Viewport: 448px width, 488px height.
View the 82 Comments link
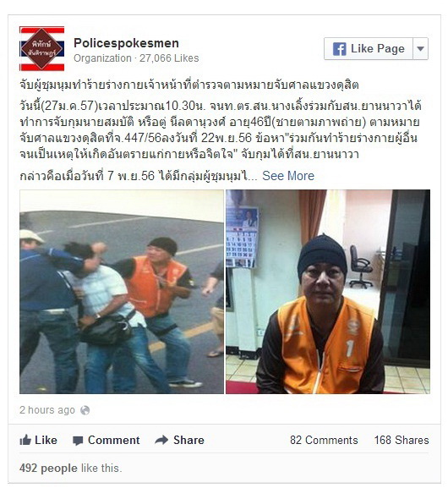click(x=324, y=440)
